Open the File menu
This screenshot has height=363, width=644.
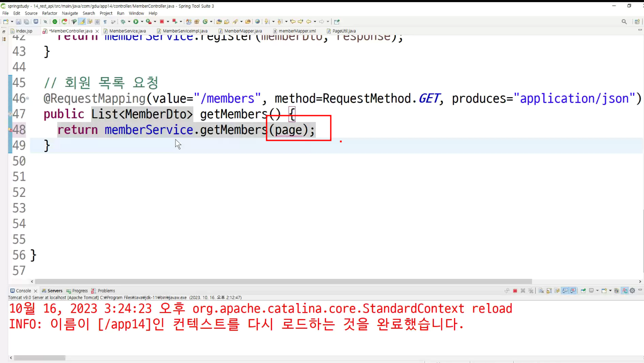(6, 13)
